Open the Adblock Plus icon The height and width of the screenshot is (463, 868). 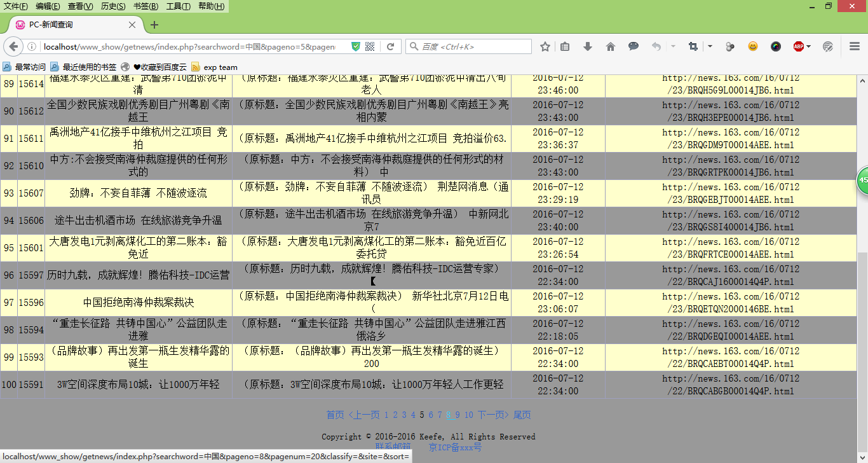(798, 46)
